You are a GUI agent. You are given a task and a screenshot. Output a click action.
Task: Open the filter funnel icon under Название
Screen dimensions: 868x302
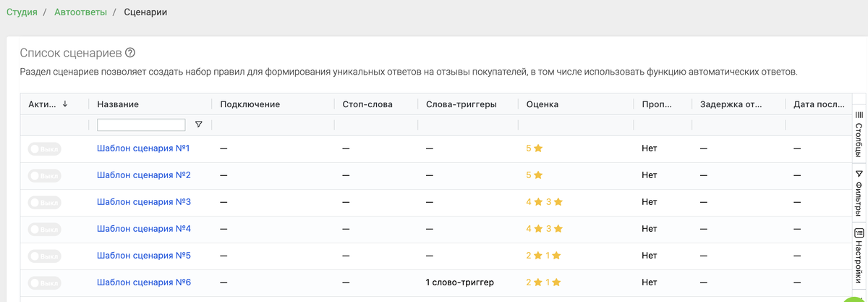coord(199,125)
